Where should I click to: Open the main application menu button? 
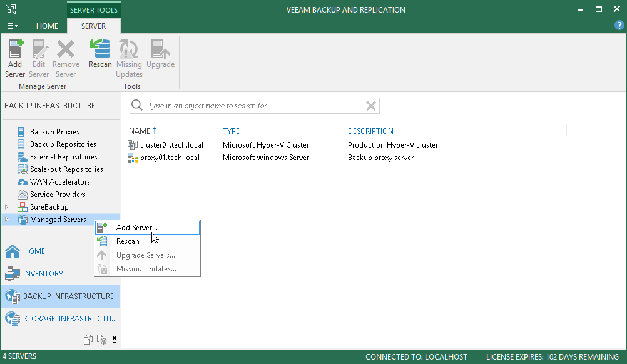(13, 26)
